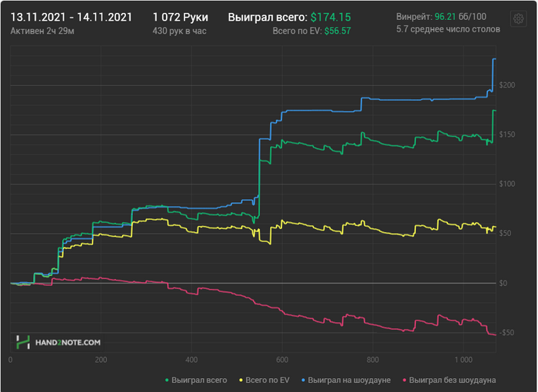Click the '$200' y-axis label
Viewport: 538px width, 392px height.
(x=507, y=85)
